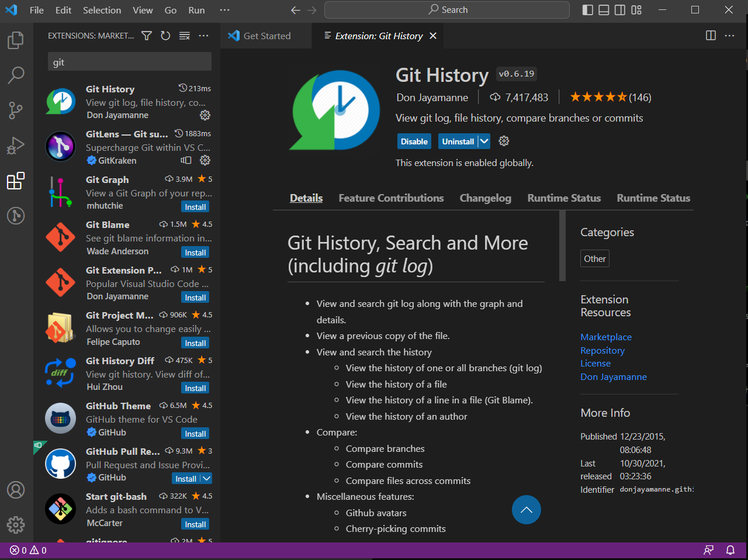This screenshot has width=748, height=560.
Task: Clear extensions search results icon
Action: (185, 36)
